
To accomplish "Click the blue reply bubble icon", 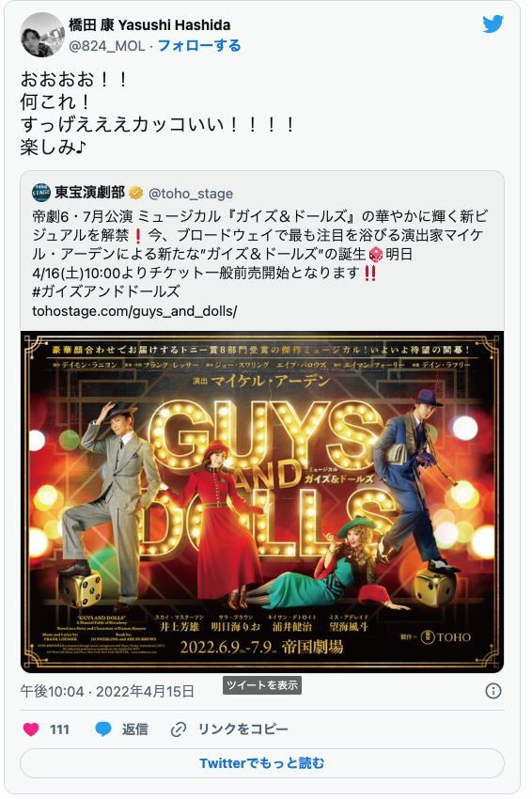I will click(x=103, y=729).
